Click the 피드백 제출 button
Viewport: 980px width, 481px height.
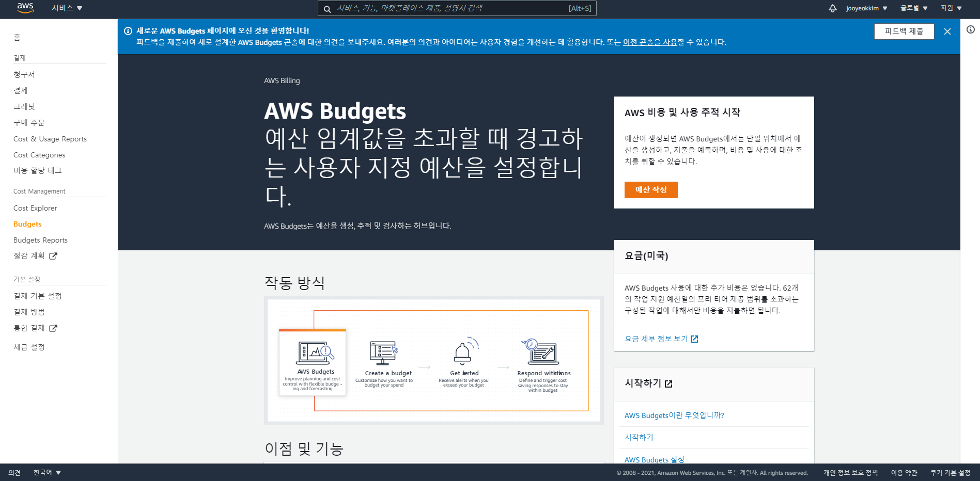[x=904, y=31]
